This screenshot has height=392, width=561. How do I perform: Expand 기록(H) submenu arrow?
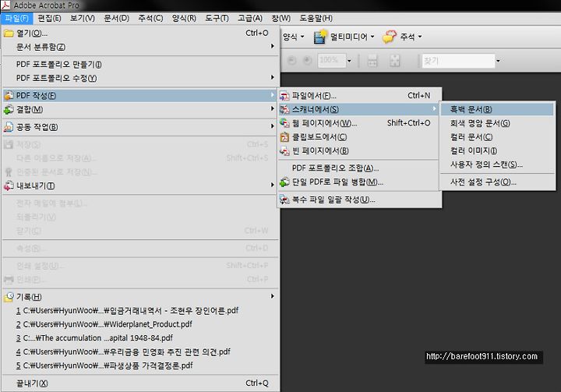pos(272,296)
